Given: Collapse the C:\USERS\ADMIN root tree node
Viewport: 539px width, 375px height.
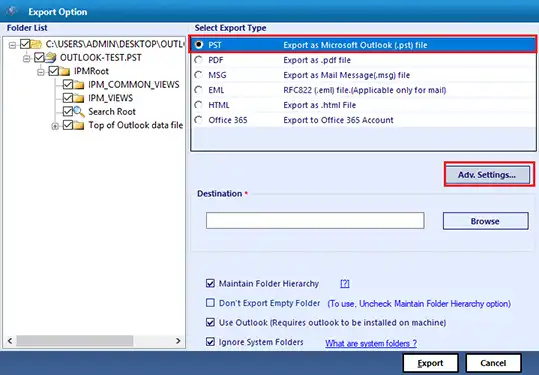Looking at the screenshot, I should click(x=12, y=45).
